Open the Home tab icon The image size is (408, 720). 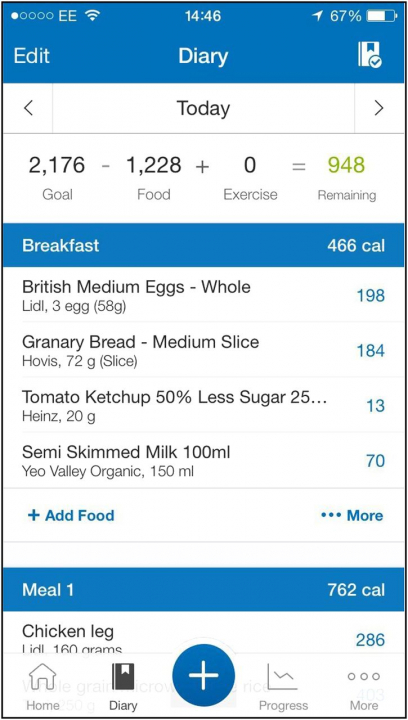[42, 677]
